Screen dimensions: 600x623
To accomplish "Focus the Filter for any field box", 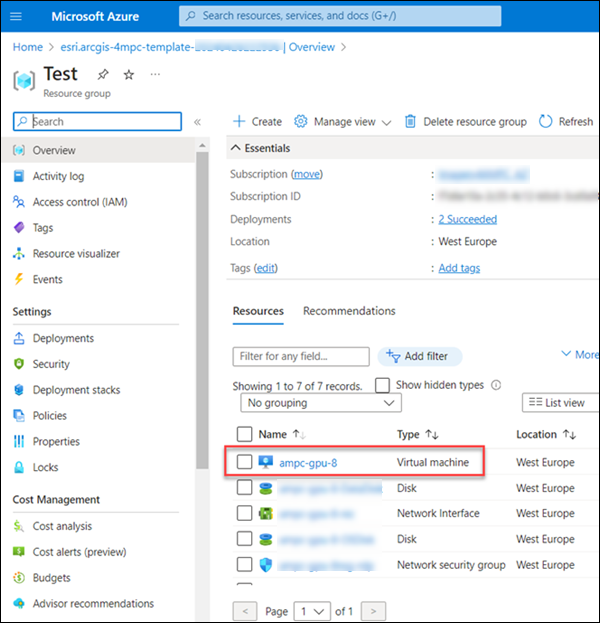I will tap(301, 356).
